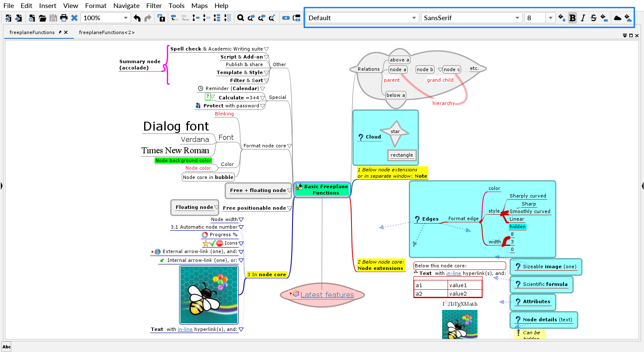This screenshot has width=644, height=352.
Task: Click the blue X close-map icon
Action: (74, 18)
